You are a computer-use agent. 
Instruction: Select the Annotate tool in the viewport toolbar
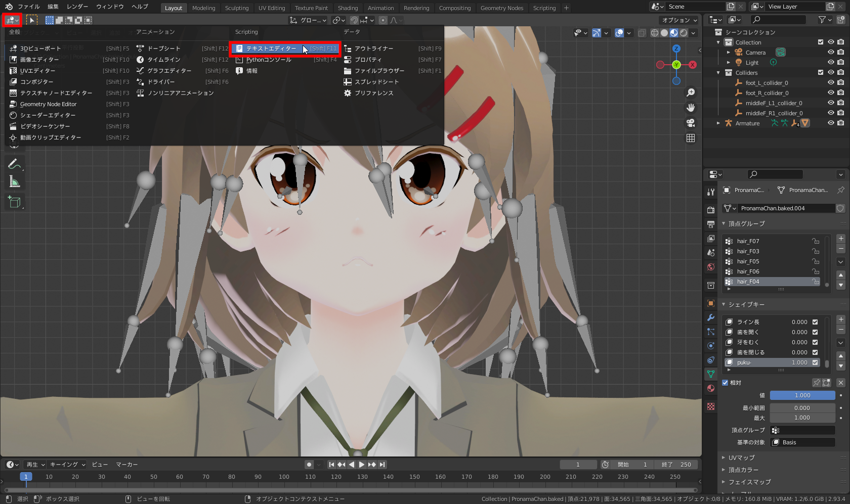(14, 163)
